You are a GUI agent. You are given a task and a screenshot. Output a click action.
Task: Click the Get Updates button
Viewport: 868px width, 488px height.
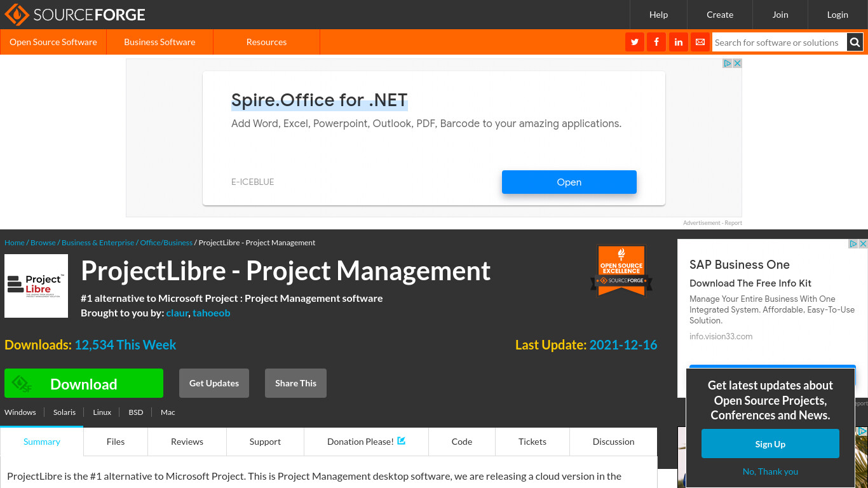point(214,383)
